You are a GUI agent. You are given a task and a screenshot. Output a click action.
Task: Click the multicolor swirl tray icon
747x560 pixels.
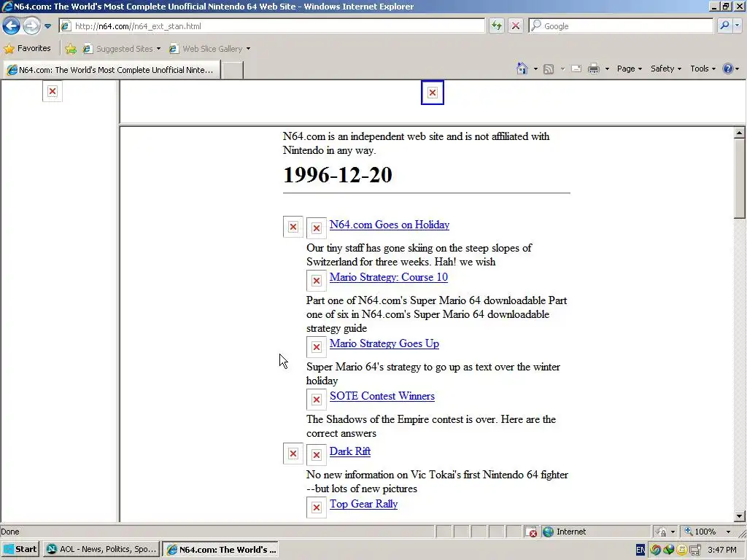click(656, 550)
